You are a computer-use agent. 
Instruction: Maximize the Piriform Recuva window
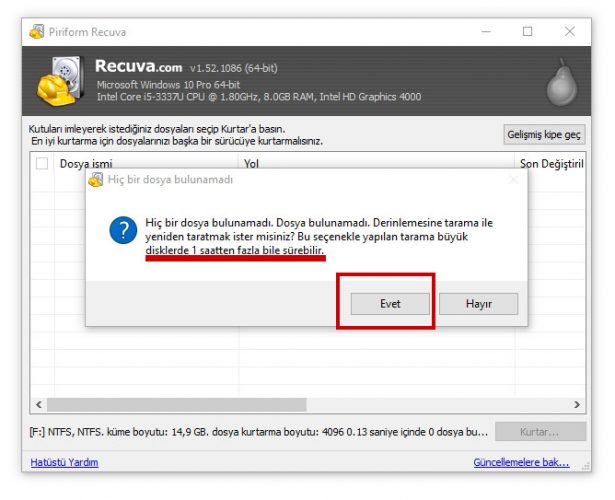[x=528, y=31]
